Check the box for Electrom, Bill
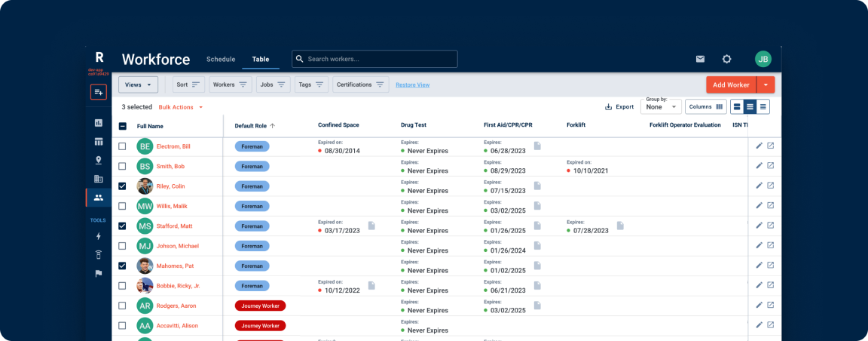 [x=122, y=146]
